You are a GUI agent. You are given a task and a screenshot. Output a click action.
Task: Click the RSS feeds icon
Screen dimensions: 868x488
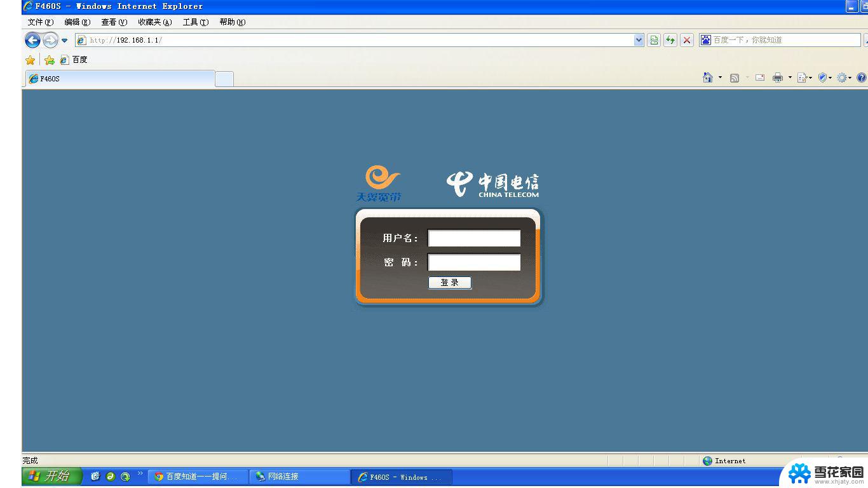pyautogui.click(x=735, y=78)
